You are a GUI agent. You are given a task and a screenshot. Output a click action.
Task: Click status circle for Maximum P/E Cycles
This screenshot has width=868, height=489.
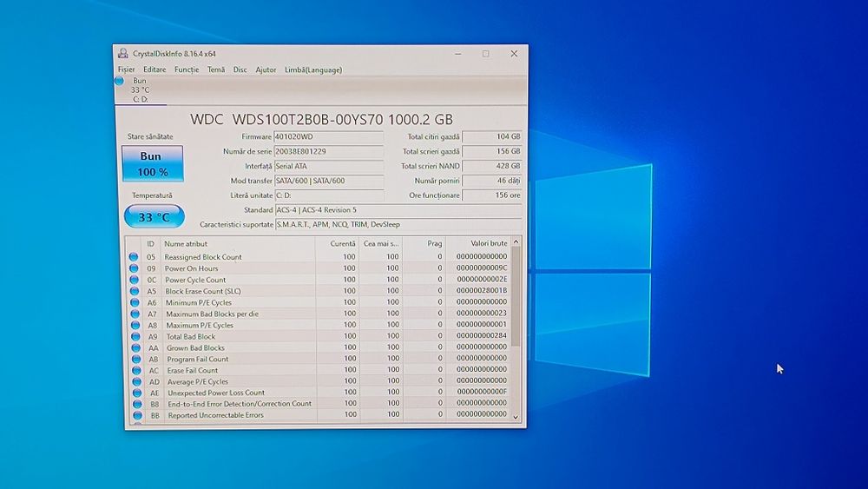[135, 325]
